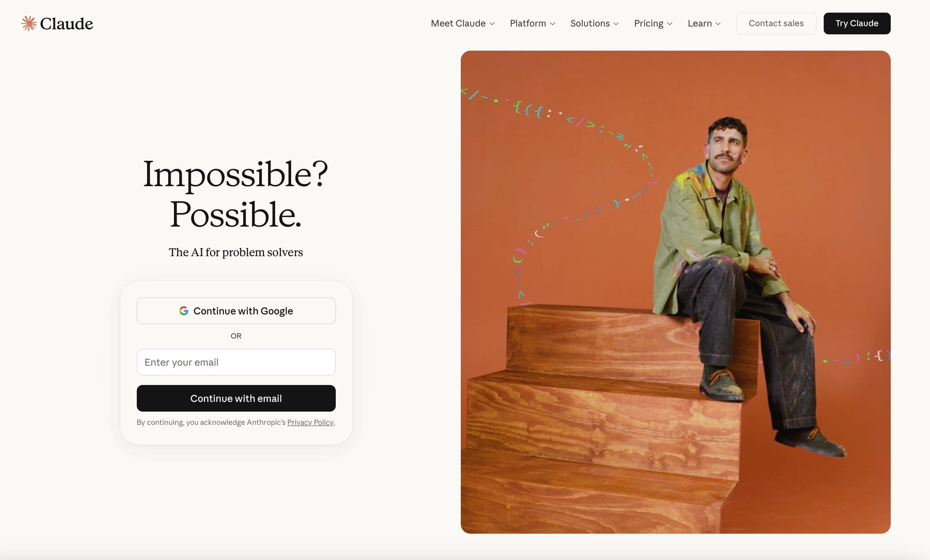Image resolution: width=930 pixels, height=560 pixels.
Task: Expand the Pricing dropdown chevron
Action: click(x=670, y=24)
